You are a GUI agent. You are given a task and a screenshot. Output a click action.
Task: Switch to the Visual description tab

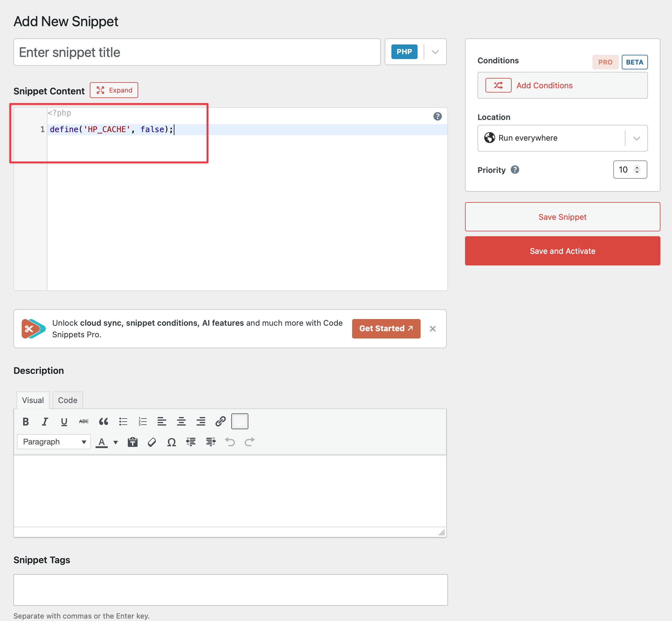click(33, 400)
